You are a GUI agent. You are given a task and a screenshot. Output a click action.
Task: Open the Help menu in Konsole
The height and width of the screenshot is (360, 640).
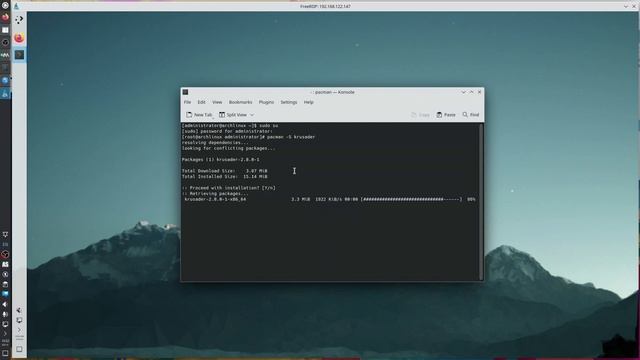[x=309, y=102]
